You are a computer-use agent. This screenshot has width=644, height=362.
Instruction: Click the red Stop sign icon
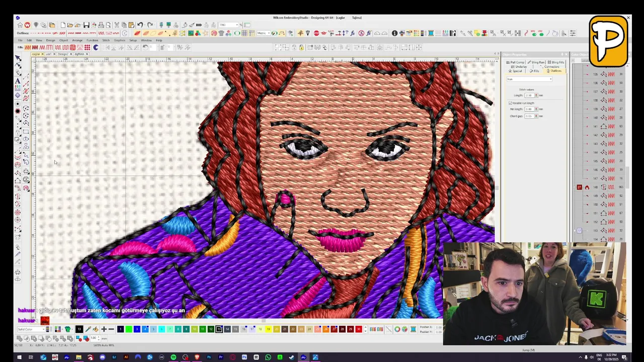coord(316,33)
